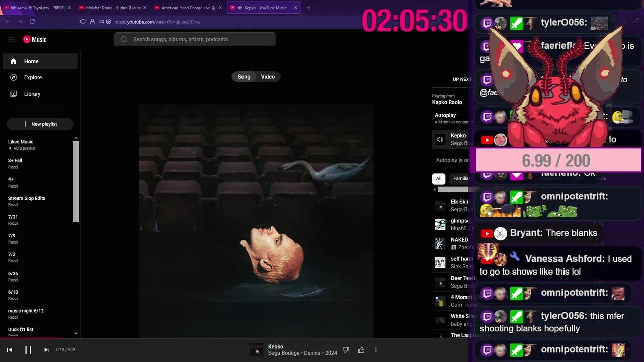Click the shield tracking protection icon
The image size is (644, 362).
click(x=83, y=22)
